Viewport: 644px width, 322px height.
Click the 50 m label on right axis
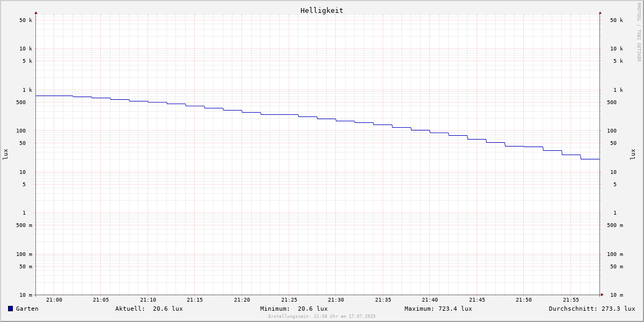617,267
